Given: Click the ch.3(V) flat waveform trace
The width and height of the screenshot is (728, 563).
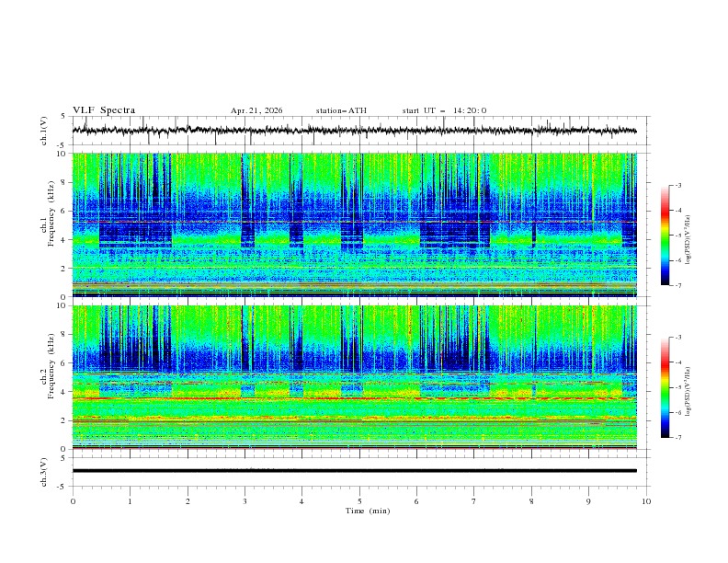Looking at the screenshot, I should click(x=354, y=471).
